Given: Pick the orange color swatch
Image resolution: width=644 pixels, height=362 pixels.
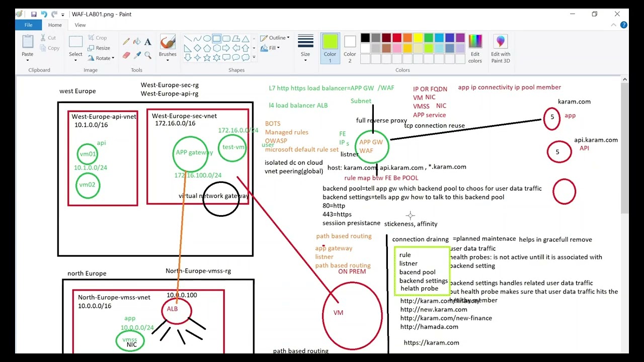Looking at the screenshot, I should (408, 38).
